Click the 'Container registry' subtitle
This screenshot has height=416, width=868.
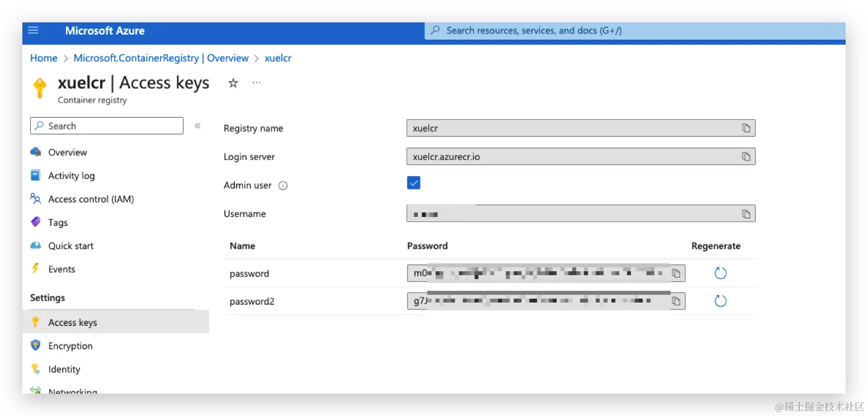(92, 101)
